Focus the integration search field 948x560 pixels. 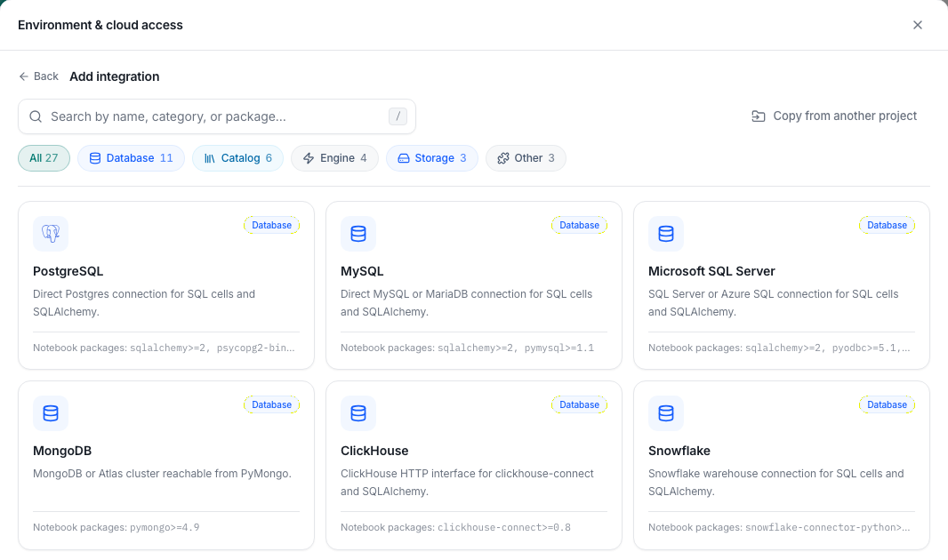(217, 116)
